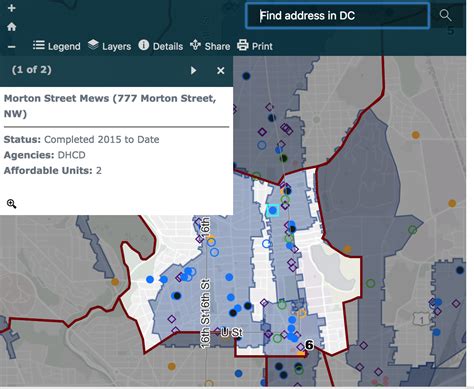Viewport: 474px width, 389px height.
Task: Zoom out with the minus button
Action: (12, 47)
